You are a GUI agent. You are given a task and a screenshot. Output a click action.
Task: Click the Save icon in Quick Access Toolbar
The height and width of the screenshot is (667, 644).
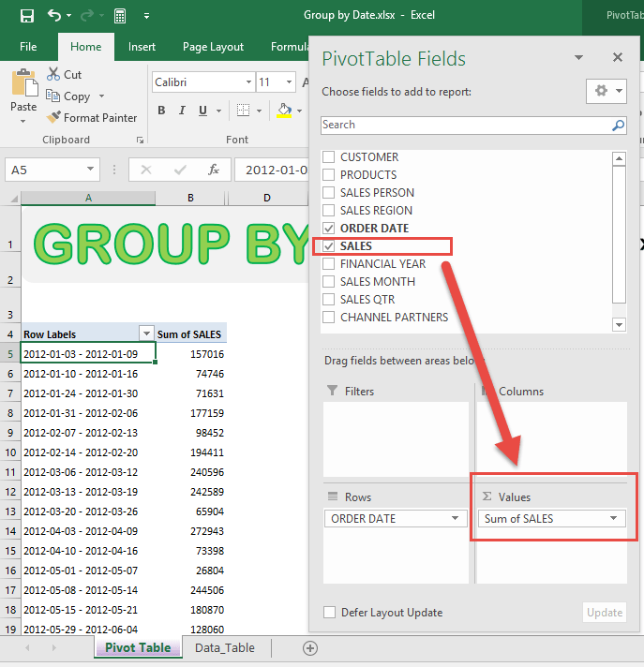click(27, 16)
